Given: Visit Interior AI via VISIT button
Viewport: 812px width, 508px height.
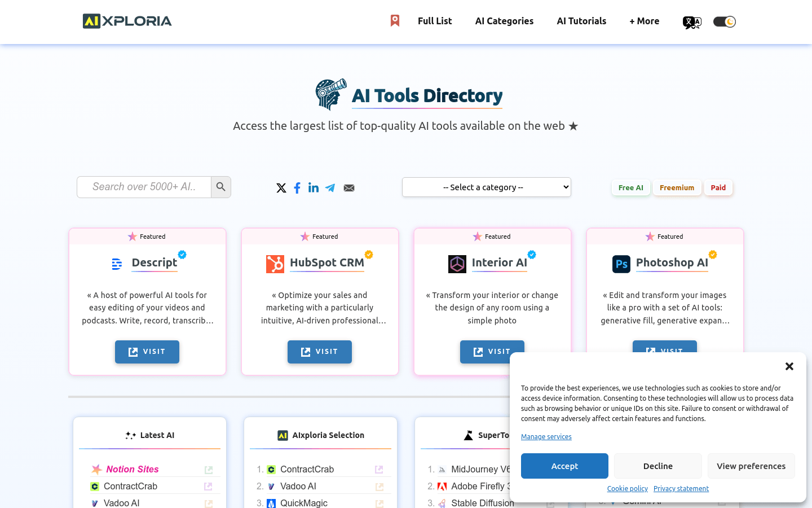Looking at the screenshot, I should coord(492,352).
